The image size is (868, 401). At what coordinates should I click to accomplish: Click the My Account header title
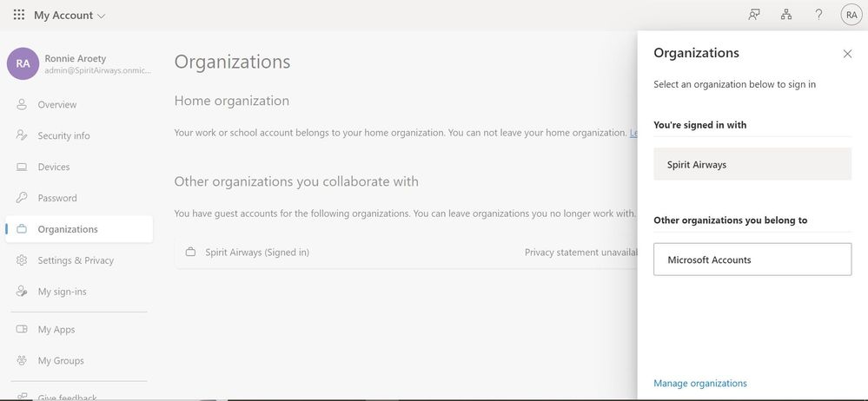tap(63, 16)
